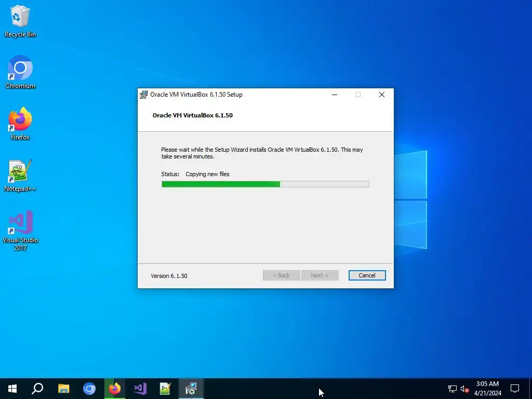
Task: Open the Recycle Bin desktop icon
Action: [x=20, y=22]
